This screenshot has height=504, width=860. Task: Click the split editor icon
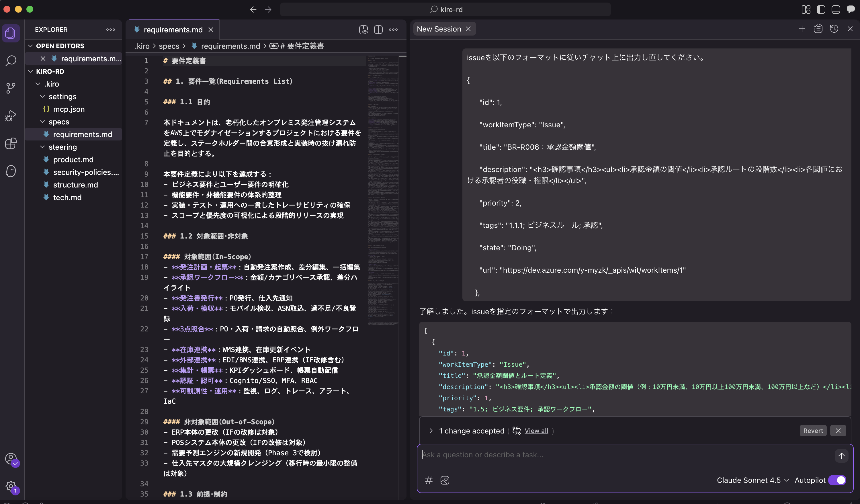tap(378, 30)
